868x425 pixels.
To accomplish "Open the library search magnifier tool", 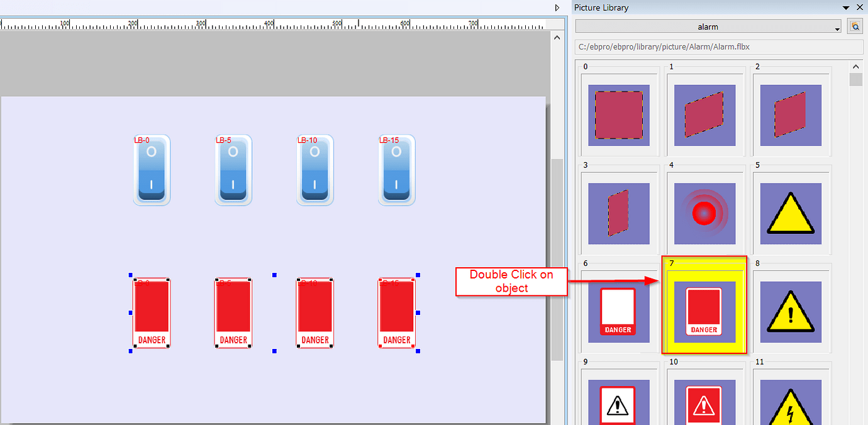I will pyautogui.click(x=855, y=26).
